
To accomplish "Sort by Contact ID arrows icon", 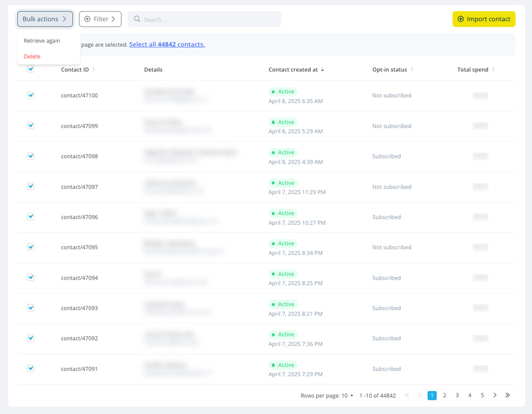I will click(x=93, y=69).
